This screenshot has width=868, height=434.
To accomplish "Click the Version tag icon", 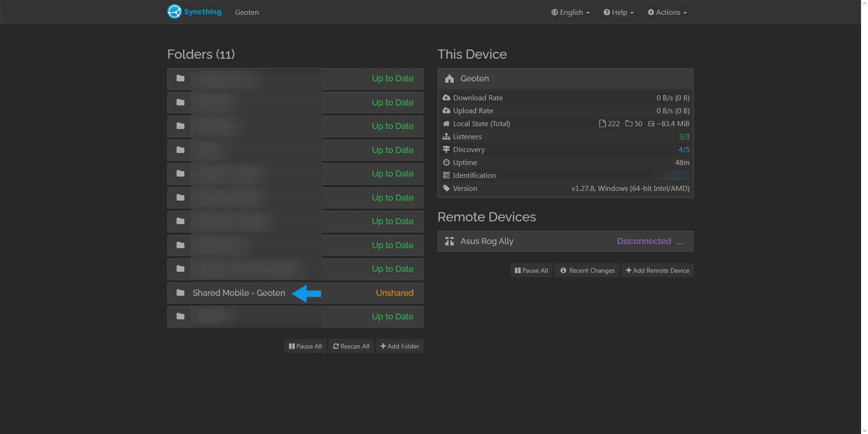I will (x=446, y=188).
